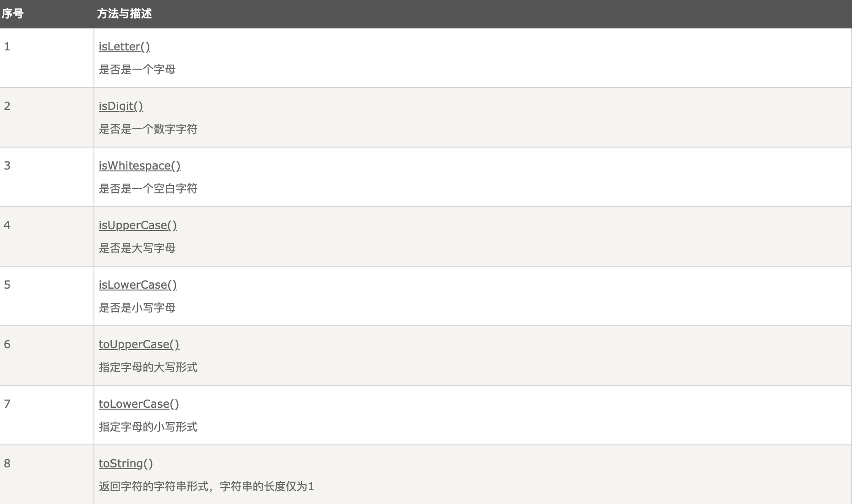
Task: Click description text 是否是小写字母
Action: [137, 308]
